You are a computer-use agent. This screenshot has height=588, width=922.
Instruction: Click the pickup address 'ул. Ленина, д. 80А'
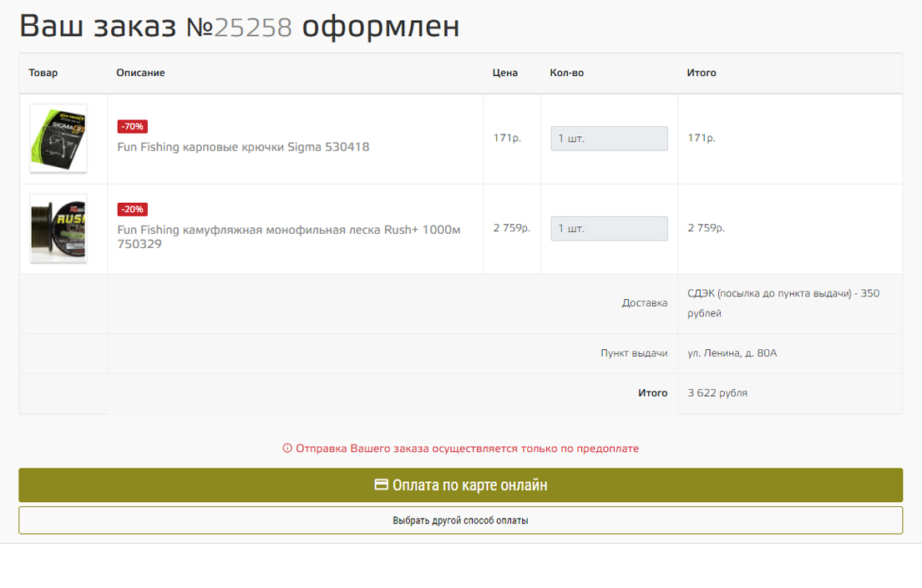(732, 353)
